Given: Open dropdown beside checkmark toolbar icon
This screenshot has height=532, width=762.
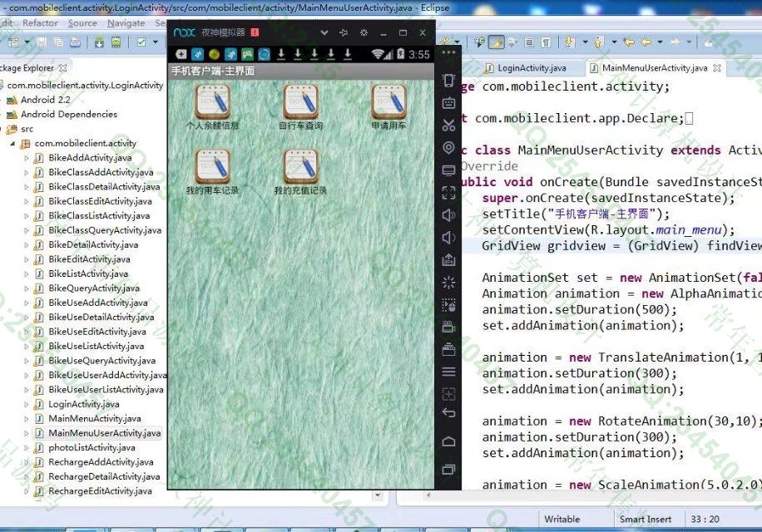Looking at the screenshot, I should coord(156,42).
